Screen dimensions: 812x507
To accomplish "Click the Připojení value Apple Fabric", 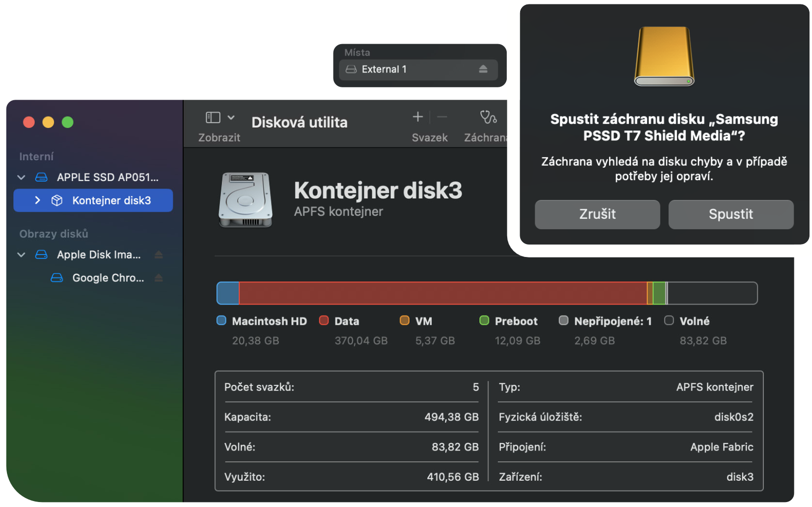I will [722, 447].
